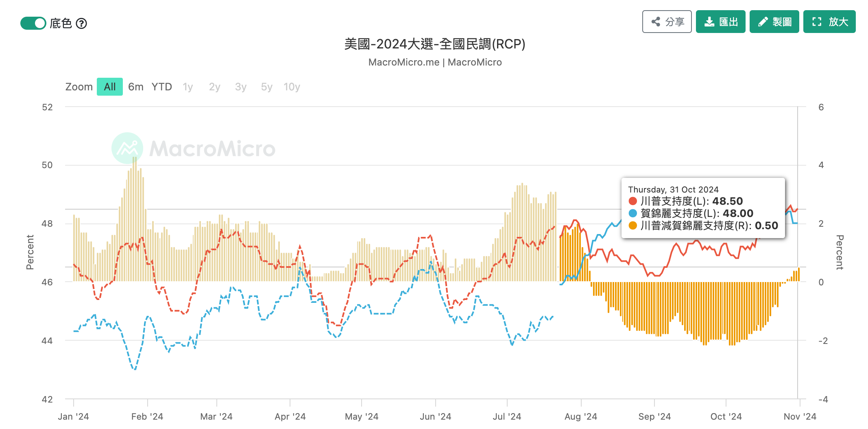The width and height of the screenshot is (868, 429).
Task: Click the red 川普支持度 tooltip dot
Action: 633,201
